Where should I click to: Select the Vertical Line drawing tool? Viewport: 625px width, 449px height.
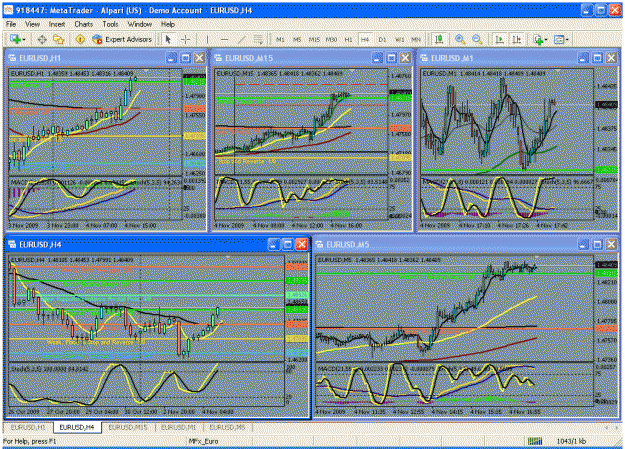207,39
